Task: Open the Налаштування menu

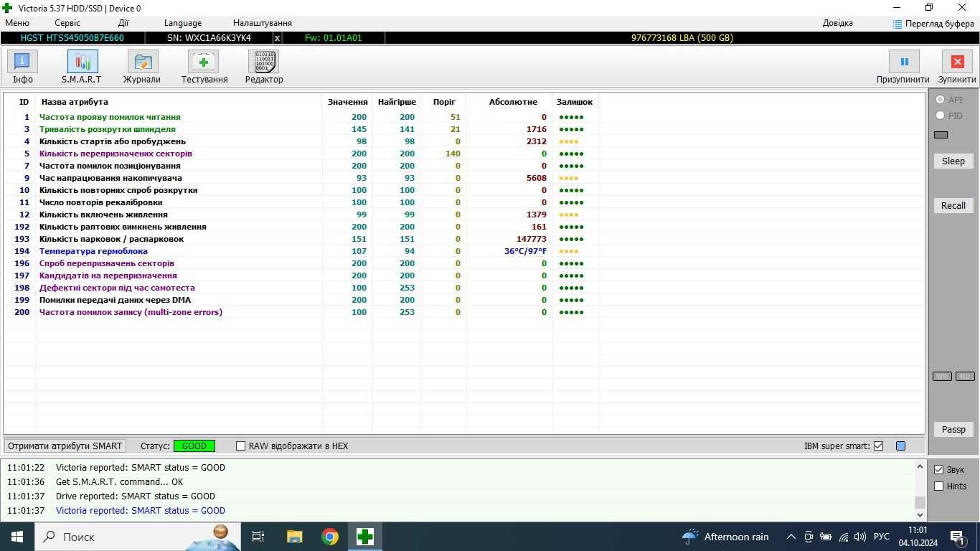Action: [263, 23]
